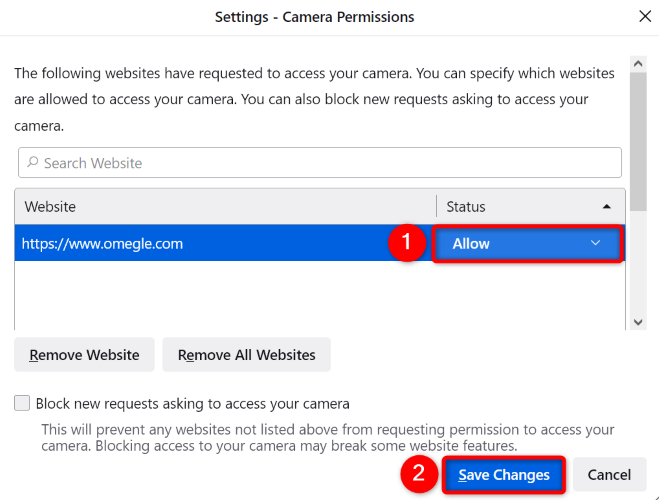Click the 'Block new requests asking' label text

click(192, 404)
